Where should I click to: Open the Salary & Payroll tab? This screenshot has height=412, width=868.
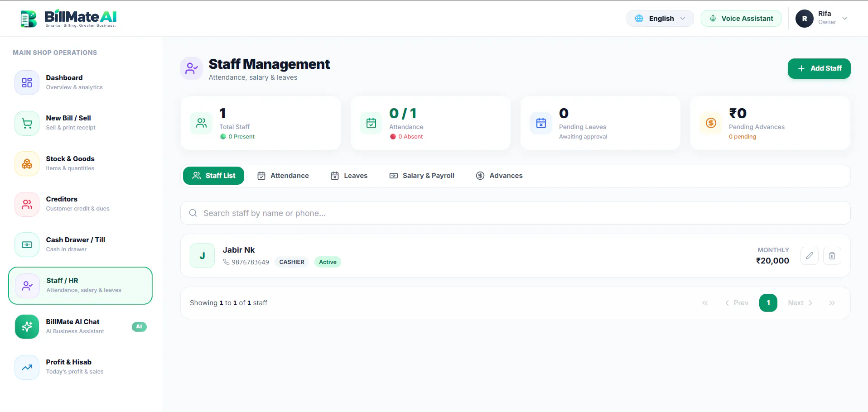422,176
